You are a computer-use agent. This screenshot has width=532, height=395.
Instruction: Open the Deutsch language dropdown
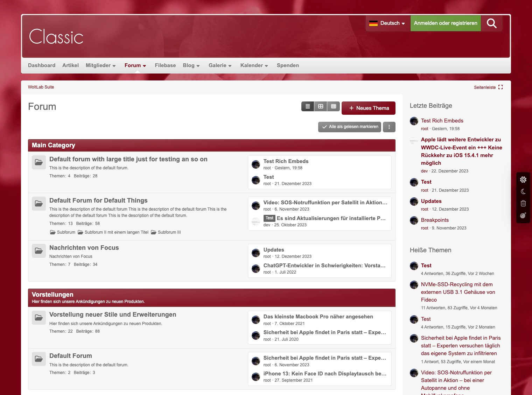point(387,23)
